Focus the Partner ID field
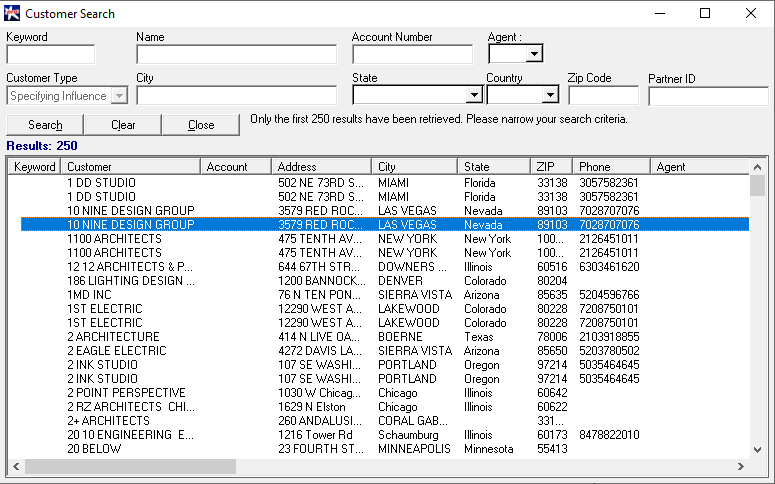 (707, 96)
